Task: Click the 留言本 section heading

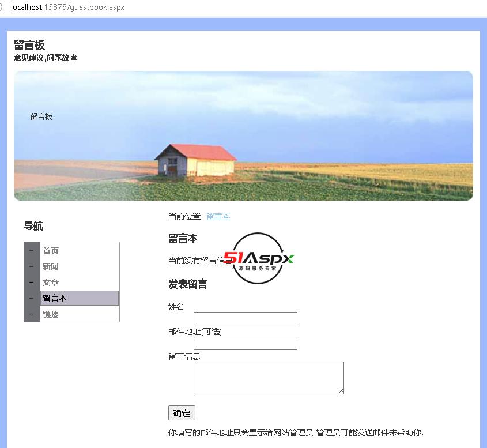Action: tap(183, 239)
